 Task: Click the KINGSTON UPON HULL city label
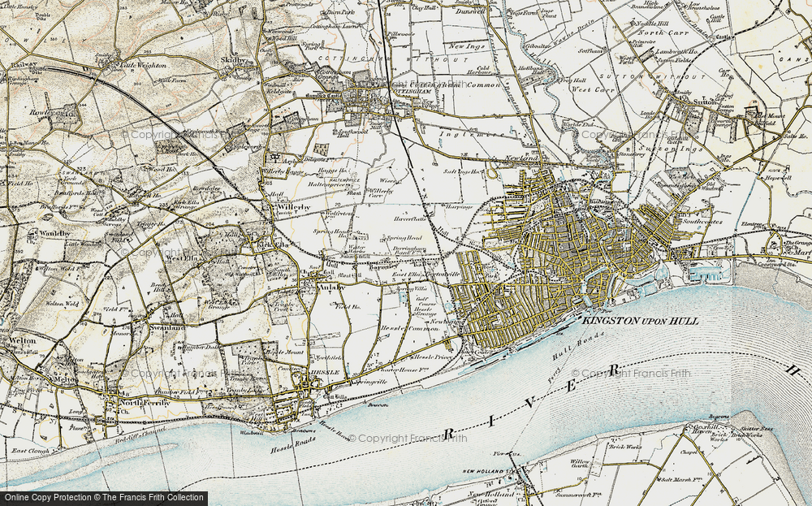pyautogui.click(x=641, y=321)
